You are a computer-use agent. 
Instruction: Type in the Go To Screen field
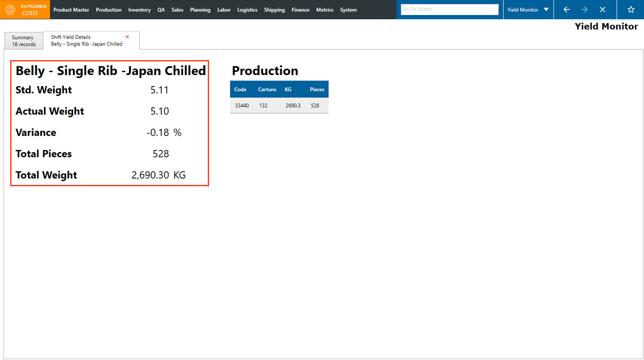(x=449, y=9)
